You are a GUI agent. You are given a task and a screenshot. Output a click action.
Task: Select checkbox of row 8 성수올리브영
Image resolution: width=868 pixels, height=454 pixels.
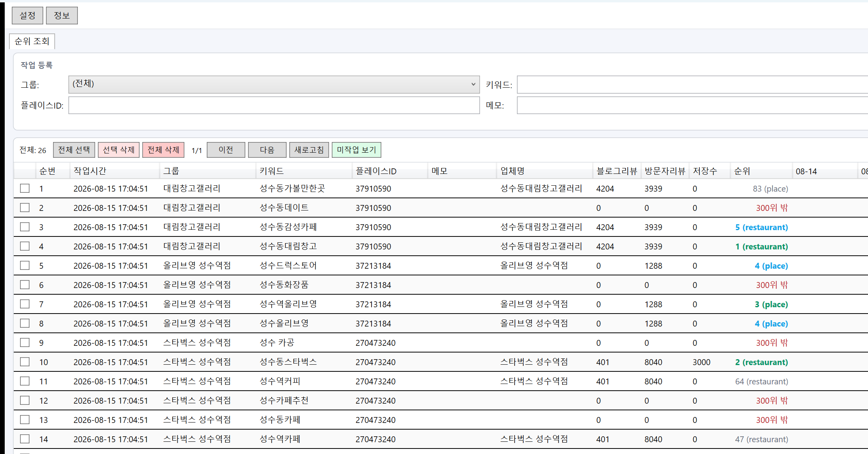(25, 323)
